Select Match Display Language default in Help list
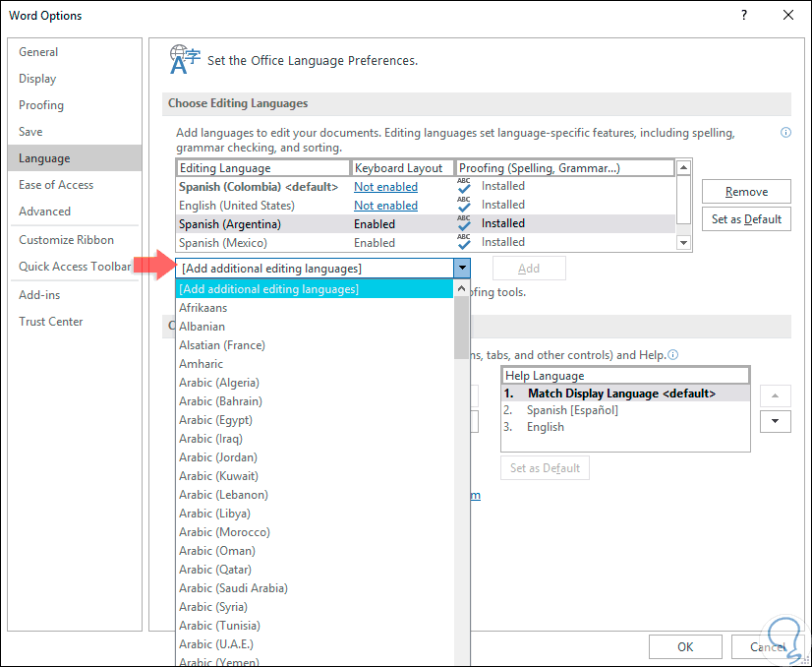Image resolution: width=812 pixels, height=667 pixels. tap(625, 394)
